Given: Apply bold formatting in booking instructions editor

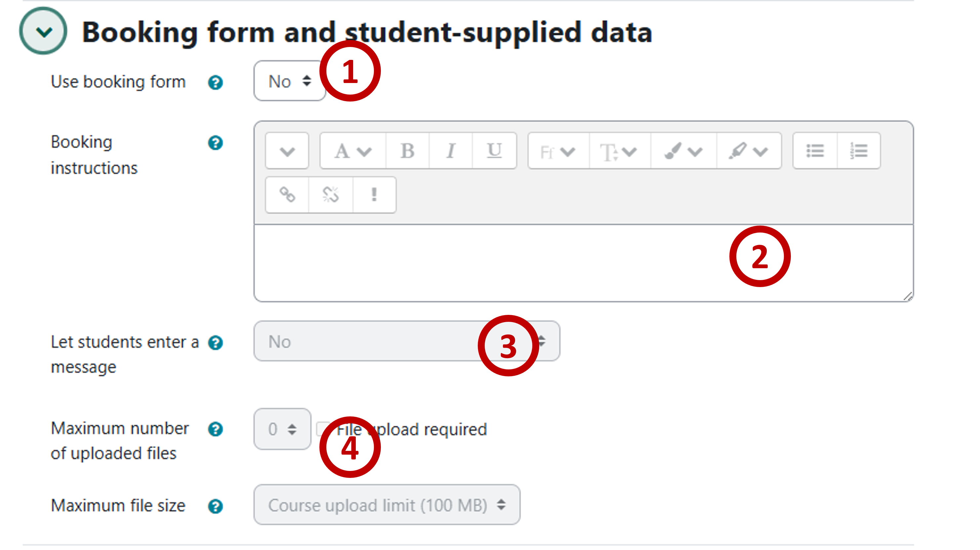Looking at the screenshot, I should point(407,150).
